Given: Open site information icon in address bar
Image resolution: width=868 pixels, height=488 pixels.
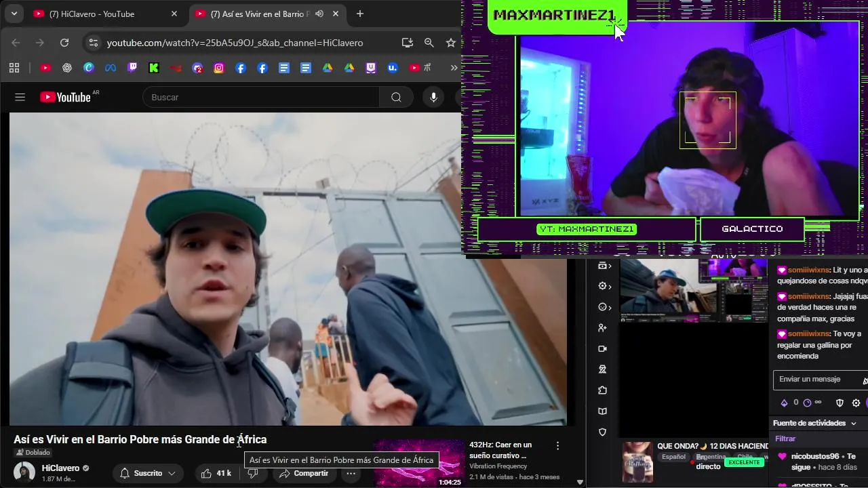Looking at the screenshot, I should (94, 43).
